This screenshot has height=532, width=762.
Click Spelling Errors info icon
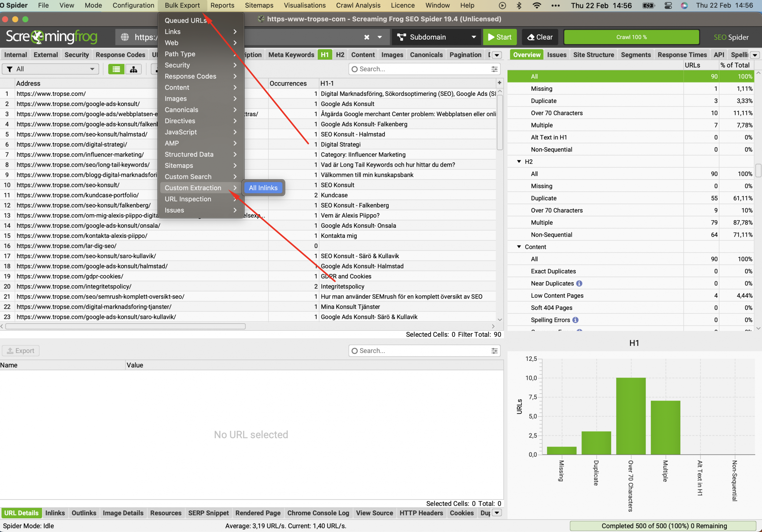click(575, 320)
